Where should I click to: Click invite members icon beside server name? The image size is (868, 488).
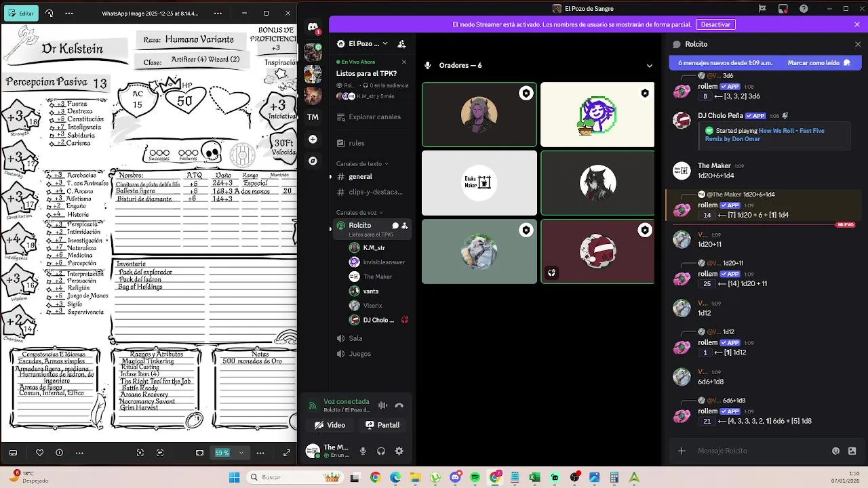pos(401,43)
